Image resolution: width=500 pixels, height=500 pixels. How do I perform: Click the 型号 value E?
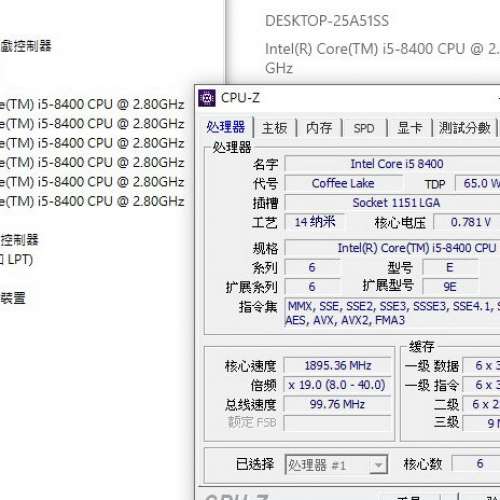(x=450, y=267)
